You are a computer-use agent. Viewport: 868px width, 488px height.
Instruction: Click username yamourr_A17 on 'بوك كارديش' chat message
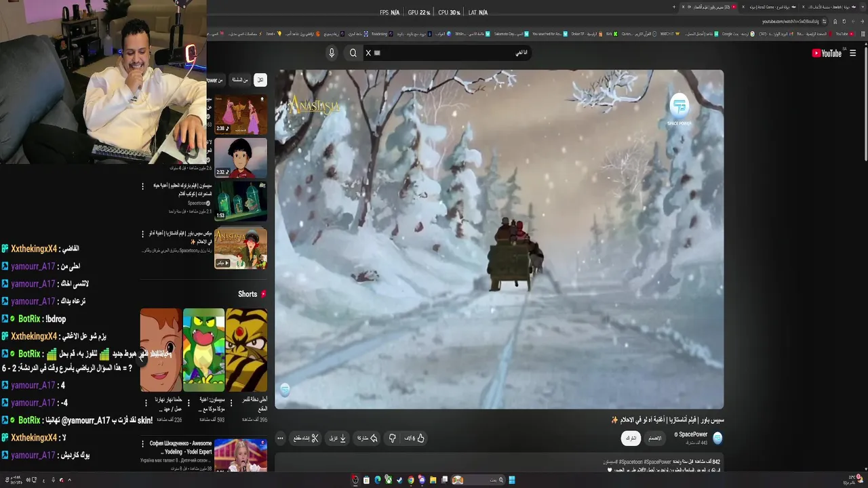click(33, 455)
